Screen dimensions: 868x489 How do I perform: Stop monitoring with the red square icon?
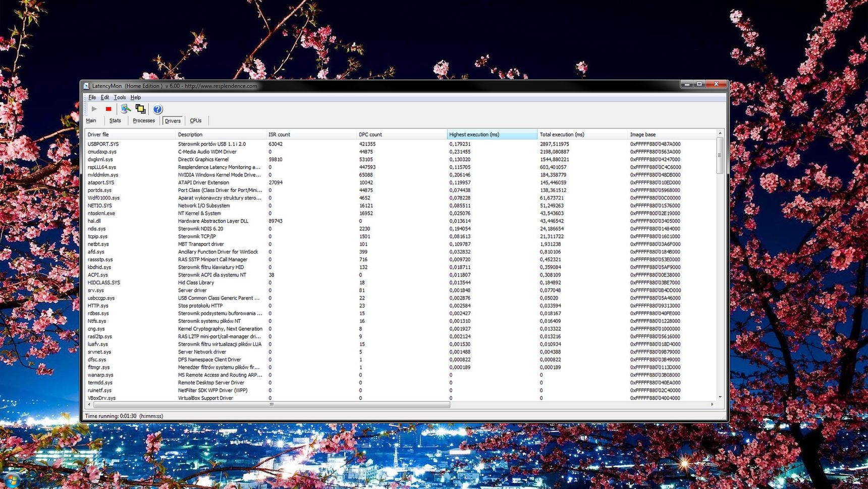(x=108, y=109)
